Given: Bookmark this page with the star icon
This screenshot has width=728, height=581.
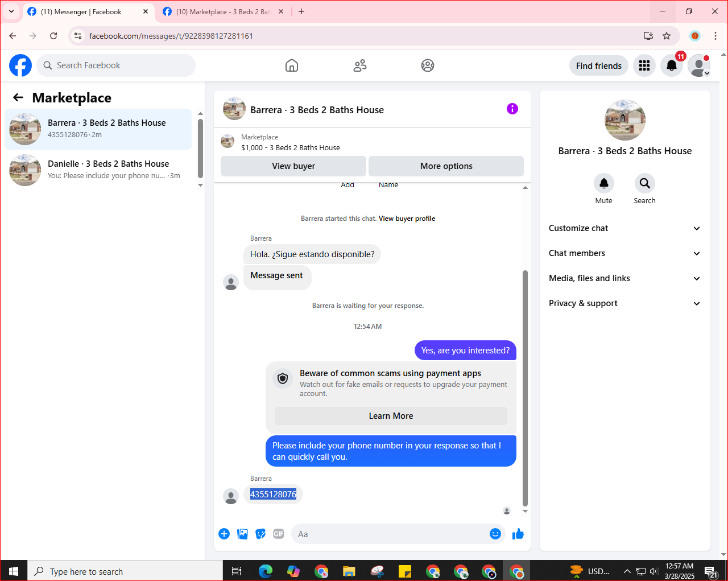Looking at the screenshot, I should [x=667, y=36].
